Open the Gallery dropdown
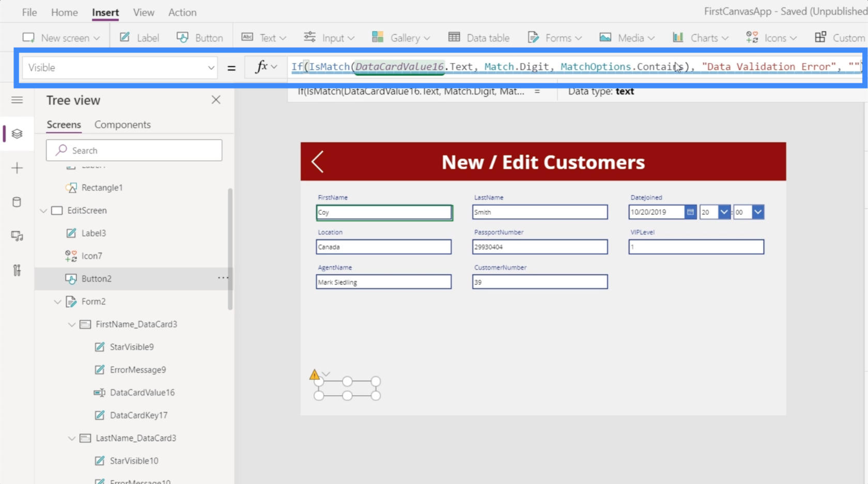Image resolution: width=868 pixels, height=484 pixels. [401, 38]
